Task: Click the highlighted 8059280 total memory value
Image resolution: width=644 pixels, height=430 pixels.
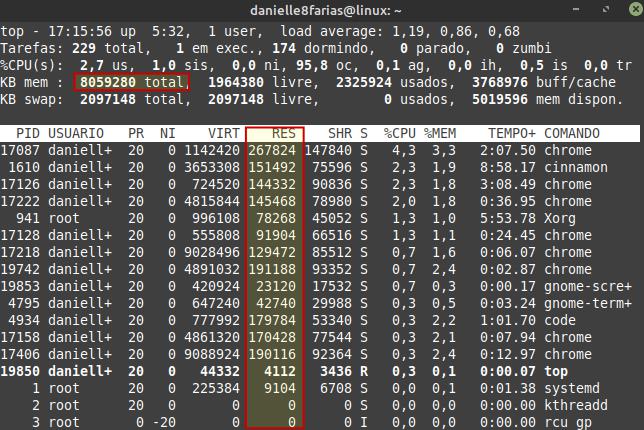Action: pyautogui.click(x=130, y=82)
